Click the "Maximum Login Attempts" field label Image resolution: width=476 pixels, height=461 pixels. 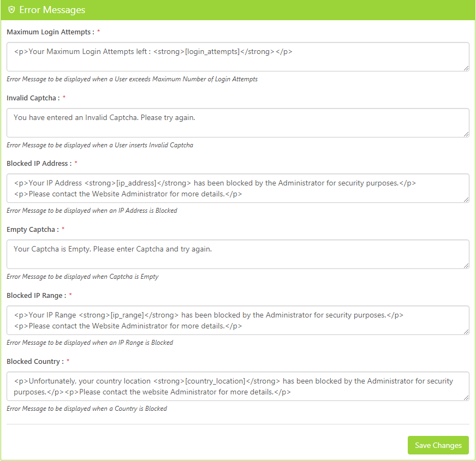click(50, 32)
